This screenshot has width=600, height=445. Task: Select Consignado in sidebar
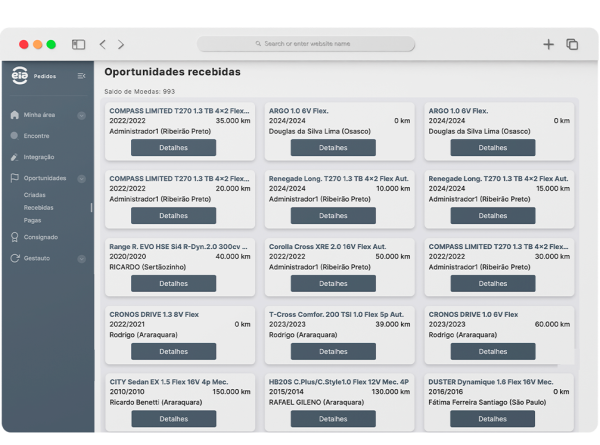pyautogui.click(x=41, y=237)
